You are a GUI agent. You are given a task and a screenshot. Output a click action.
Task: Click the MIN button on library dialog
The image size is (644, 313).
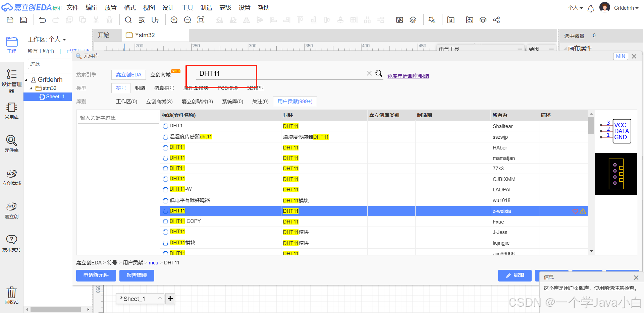(x=621, y=56)
